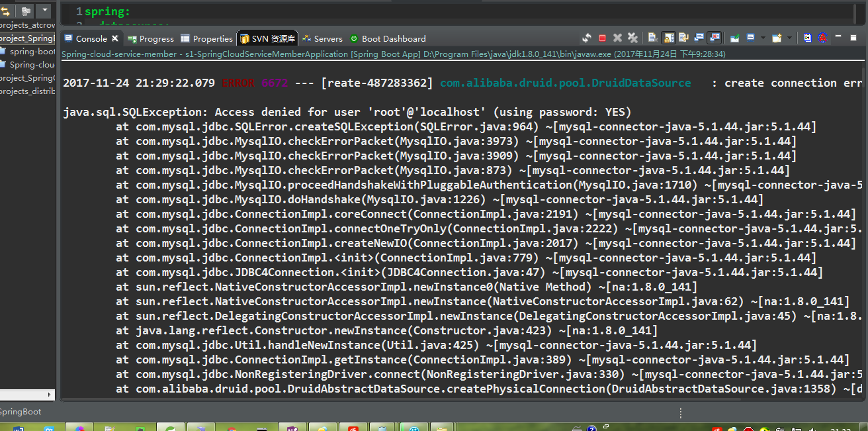
Task: Click the SQLError.createSQLException stack line
Action: (x=466, y=126)
